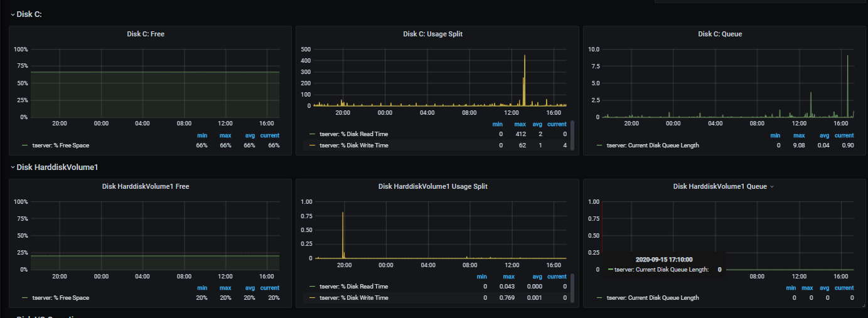Toggle % Disk Write Time series in Disk C: Usage Split
The width and height of the screenshot is (868, 318).
353,146
